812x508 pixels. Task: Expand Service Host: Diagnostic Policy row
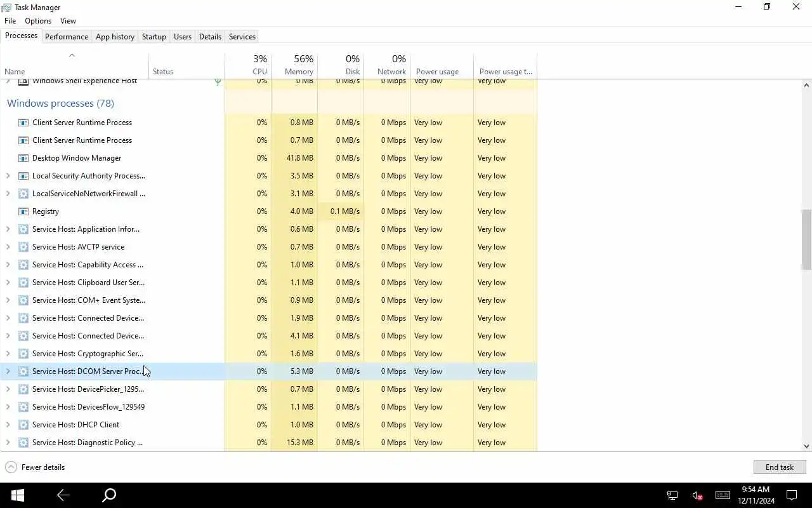[x=8, y=443]
